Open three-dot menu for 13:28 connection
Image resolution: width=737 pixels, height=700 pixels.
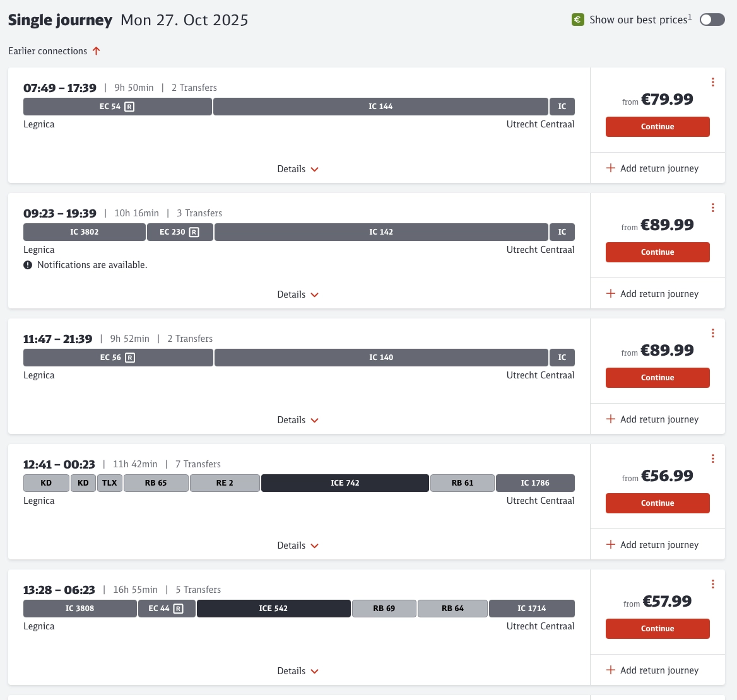(x=712, y=584)
